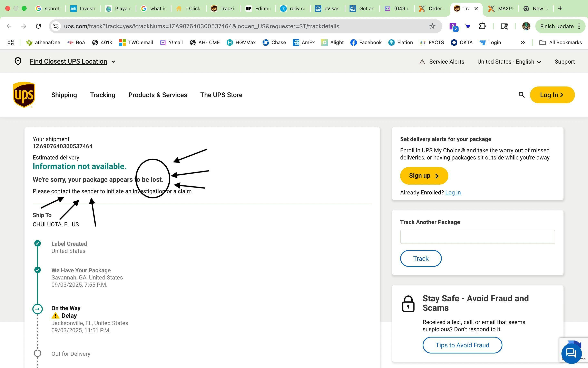Go back using the browser back arrow
The width and height of the screenshot is (588, 368).
[9, 26]
